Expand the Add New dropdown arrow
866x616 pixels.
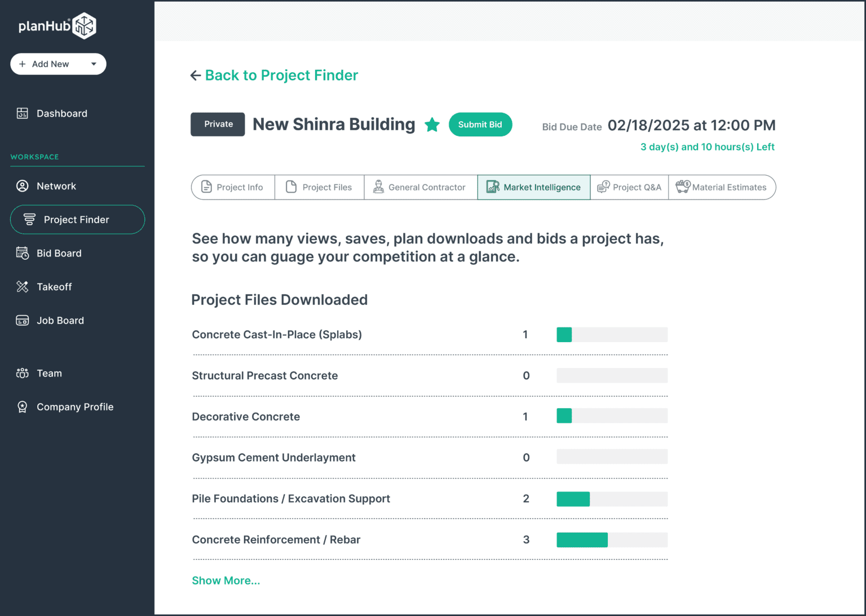click(94, 64)
